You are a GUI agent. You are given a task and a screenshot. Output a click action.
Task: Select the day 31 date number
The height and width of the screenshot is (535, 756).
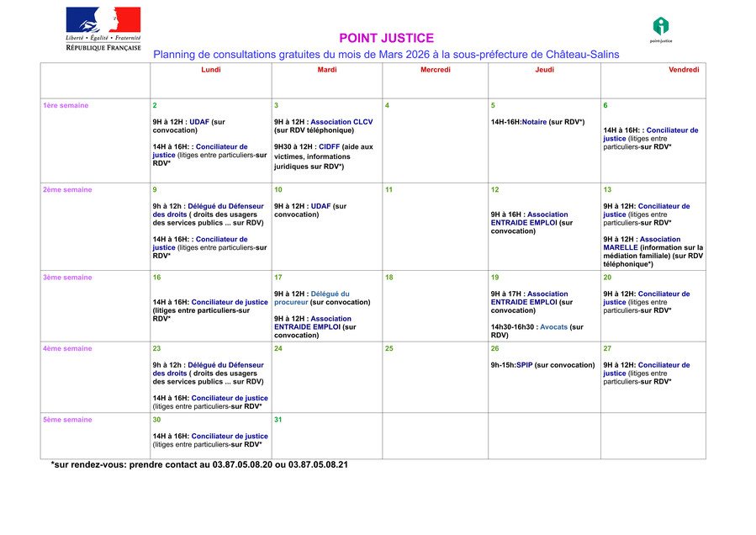click(278, 420)
